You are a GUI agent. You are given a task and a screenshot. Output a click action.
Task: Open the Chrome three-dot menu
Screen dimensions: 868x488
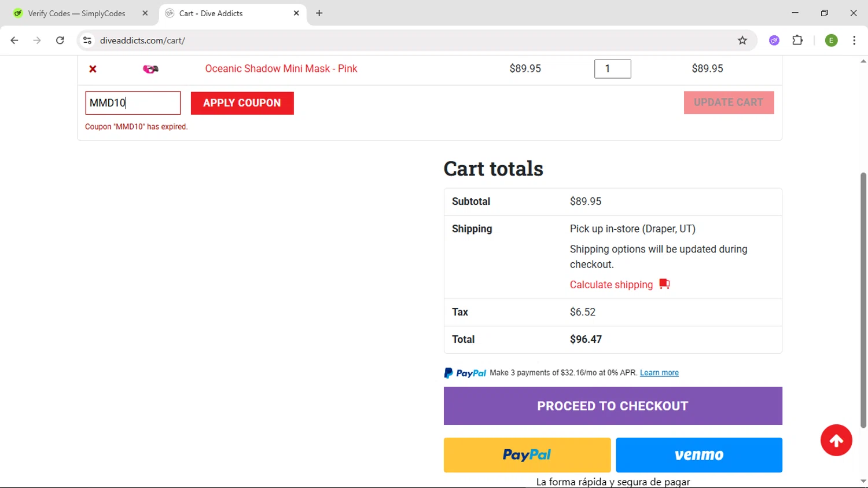(854, 41)
